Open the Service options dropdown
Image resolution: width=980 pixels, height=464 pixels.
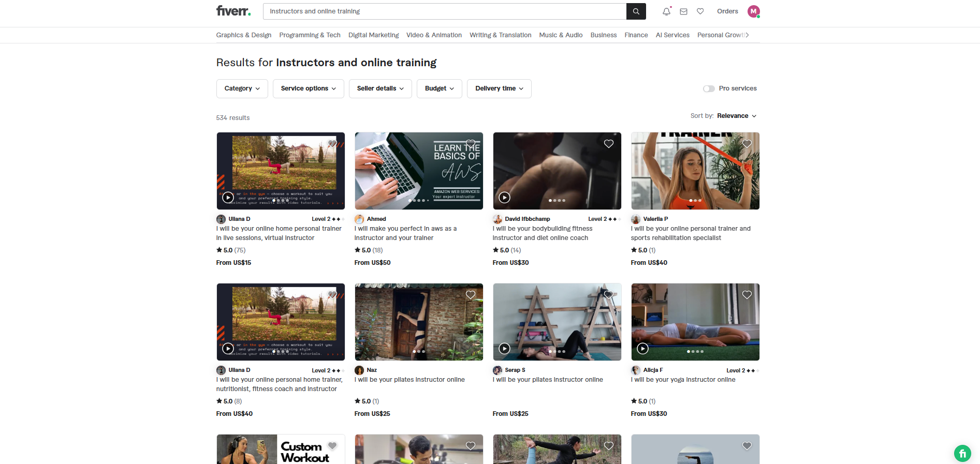309,88
